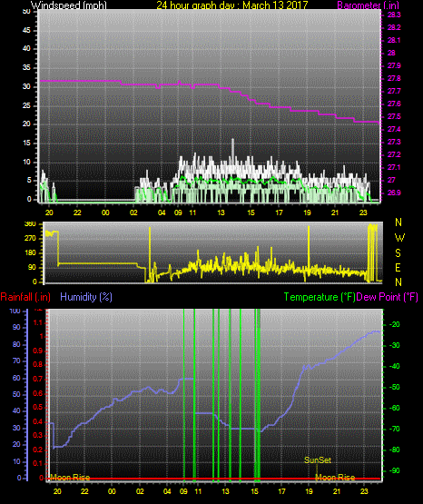Click the 27.3 barometer scale value
The image size is (423, 504).
[394, 142]
